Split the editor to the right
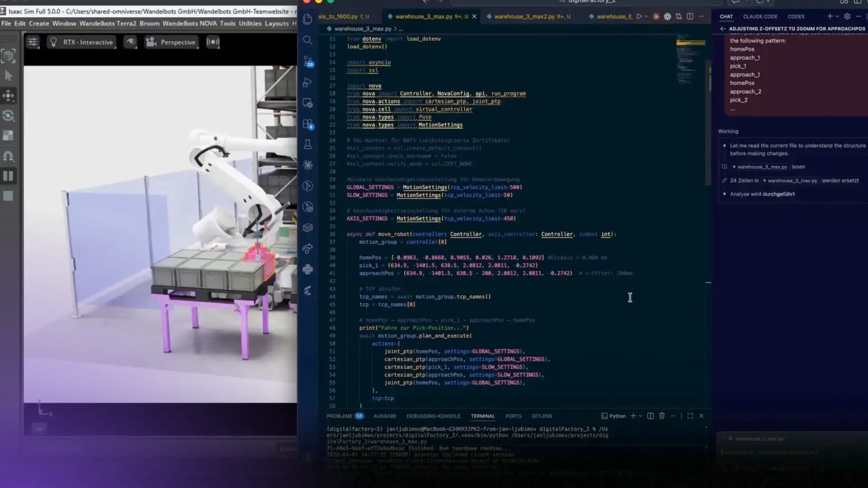 (x=690, y=16)
